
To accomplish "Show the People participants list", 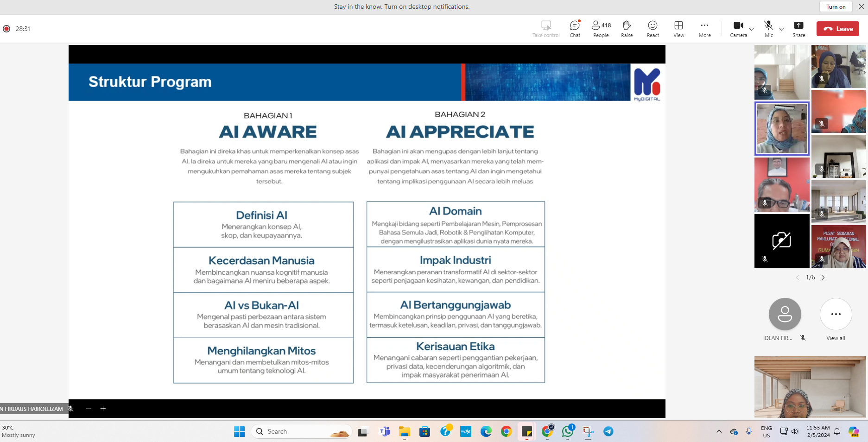I will [x=601, y=29].
